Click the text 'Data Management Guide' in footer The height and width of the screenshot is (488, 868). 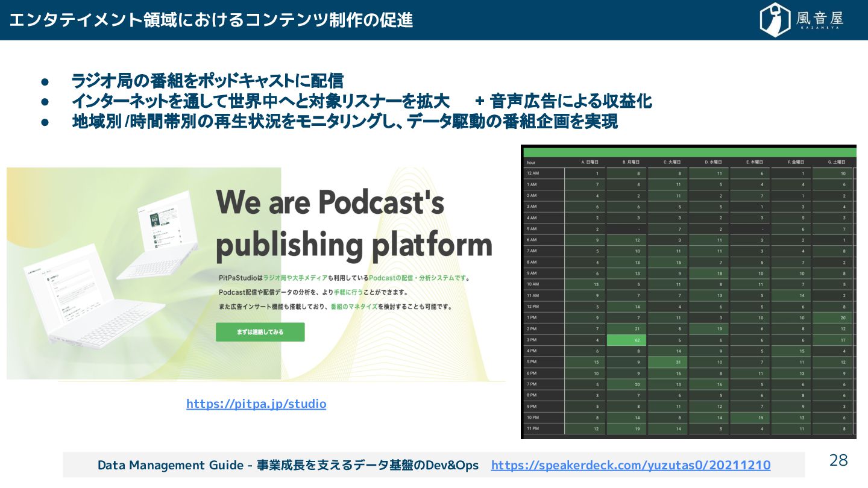point(172,465)
